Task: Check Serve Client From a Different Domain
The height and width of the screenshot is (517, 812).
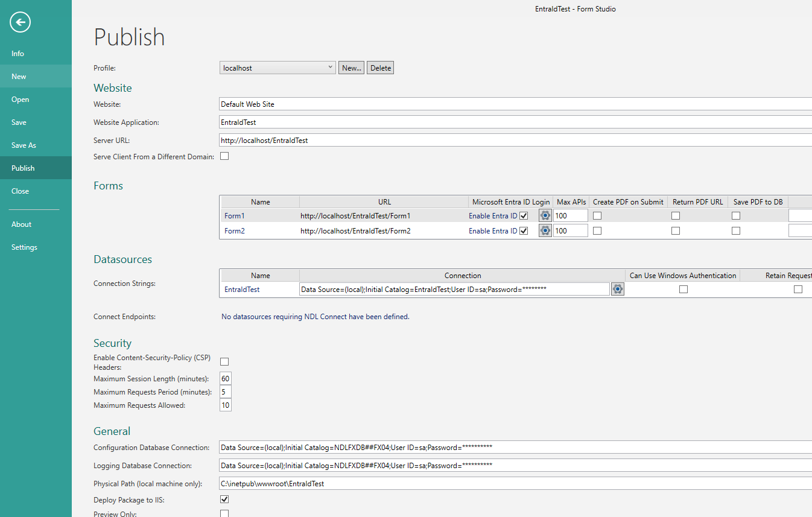Action: [224, 156]
